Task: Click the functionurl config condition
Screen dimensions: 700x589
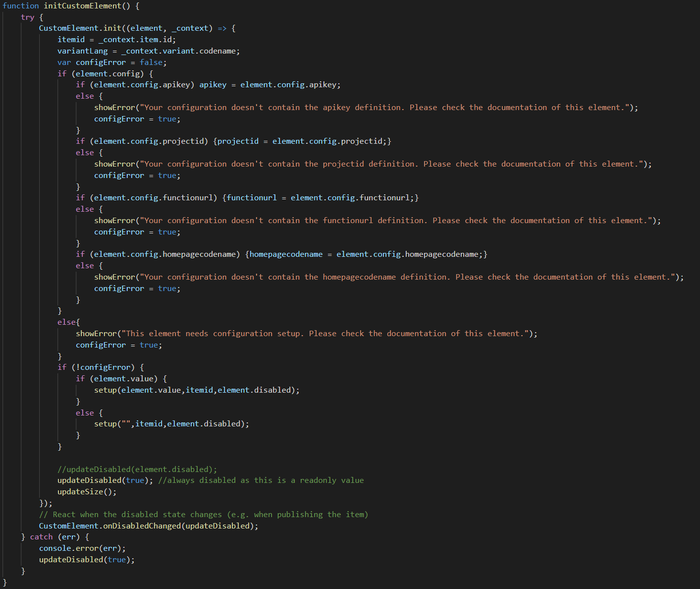Action: tap(154, 197)
